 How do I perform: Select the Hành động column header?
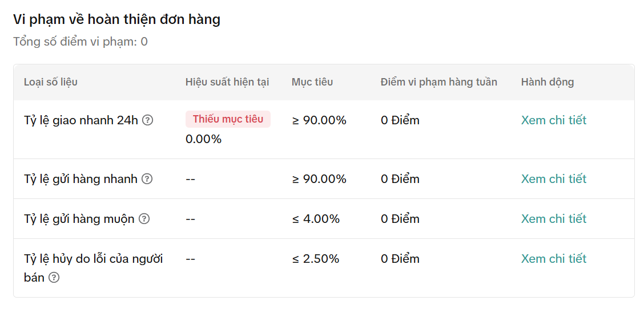pos(547,82)
